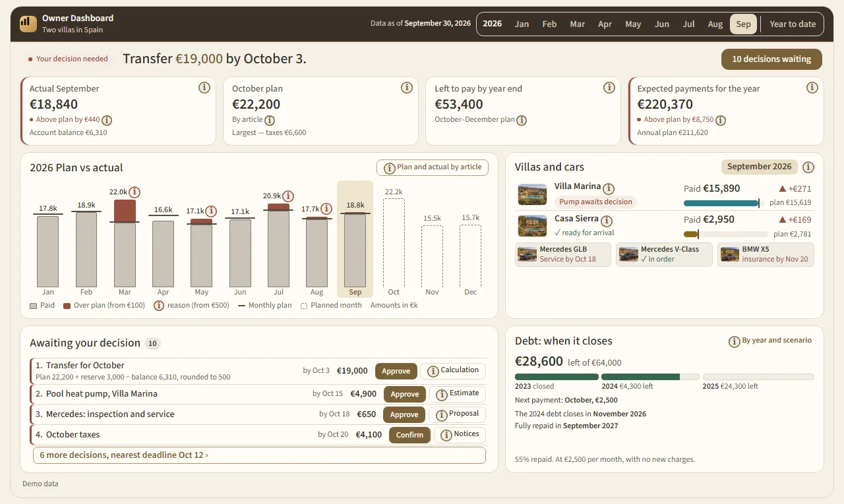This screenshot has height=504, width=844.
Task: Approve the Transfer for October
Action: pos(396,371)
